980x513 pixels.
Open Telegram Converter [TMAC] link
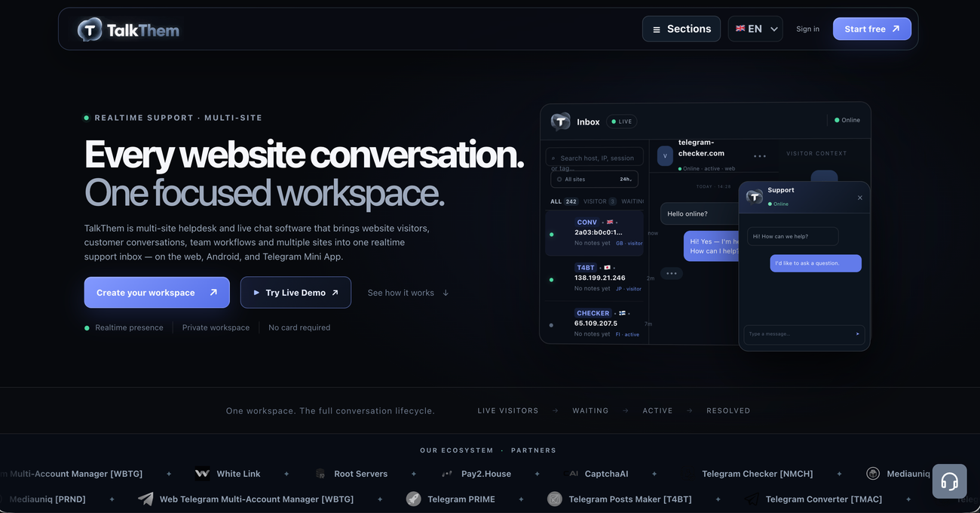(823, 499)
